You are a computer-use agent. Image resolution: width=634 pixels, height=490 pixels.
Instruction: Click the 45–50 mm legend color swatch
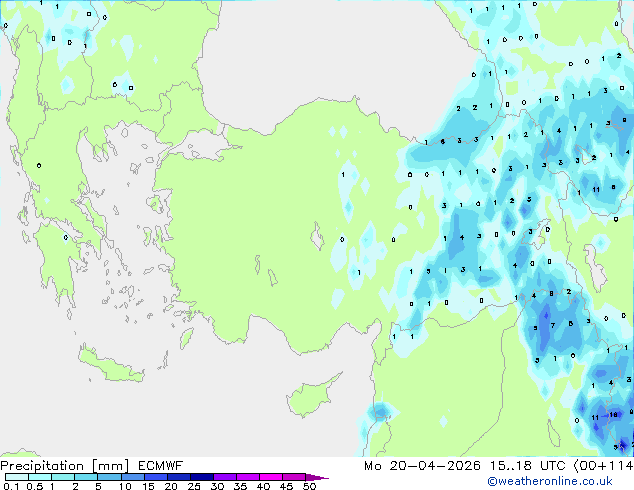pyautogui.click(x=294, y=477)
